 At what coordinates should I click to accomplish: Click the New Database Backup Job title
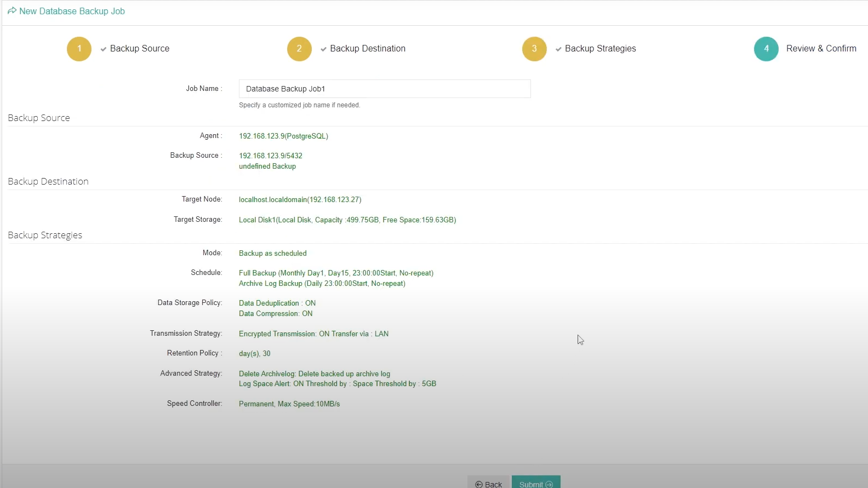pyautogui.click(x=72, y=11)
